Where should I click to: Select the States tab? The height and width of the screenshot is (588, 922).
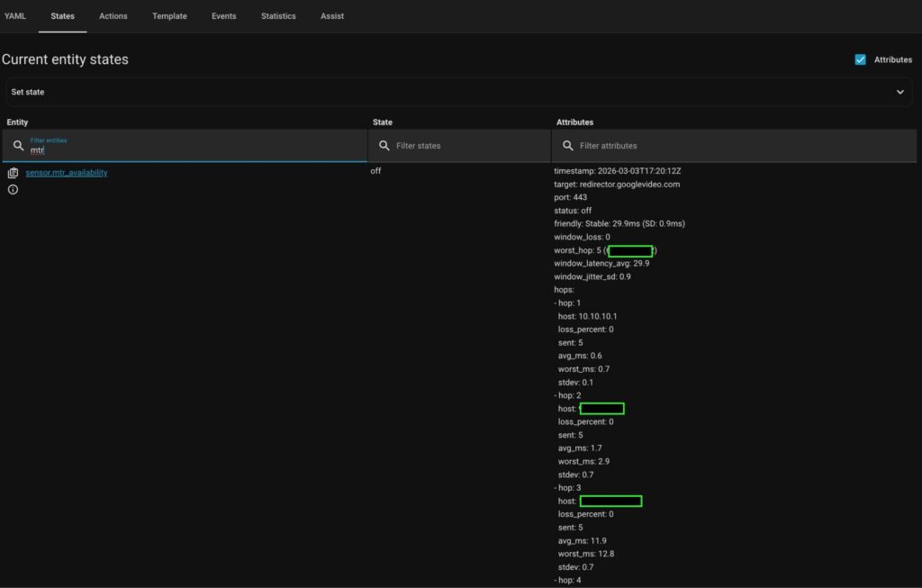[x=62, y=16]
